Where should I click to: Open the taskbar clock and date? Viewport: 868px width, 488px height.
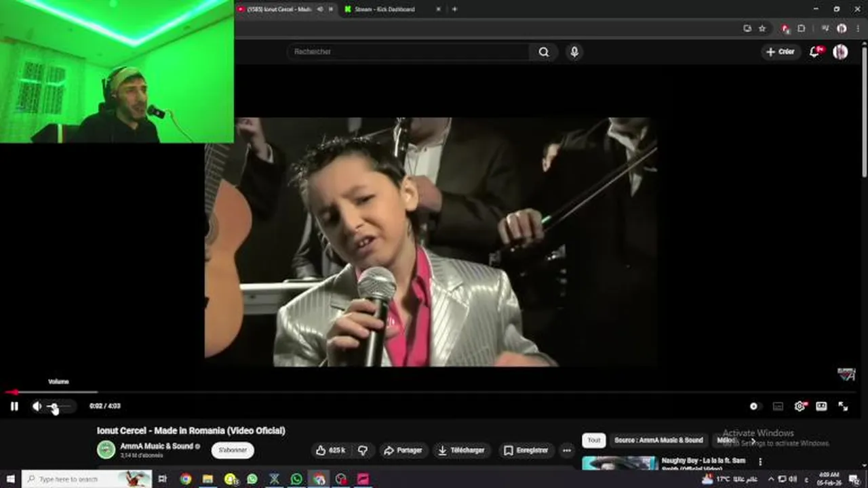[828, 479]
